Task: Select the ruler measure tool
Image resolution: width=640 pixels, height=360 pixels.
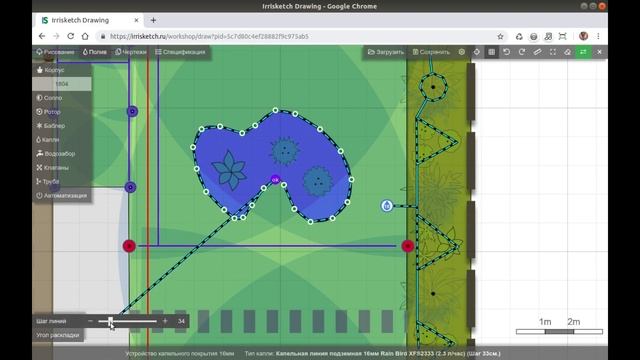Action: [x=537, y=52]
